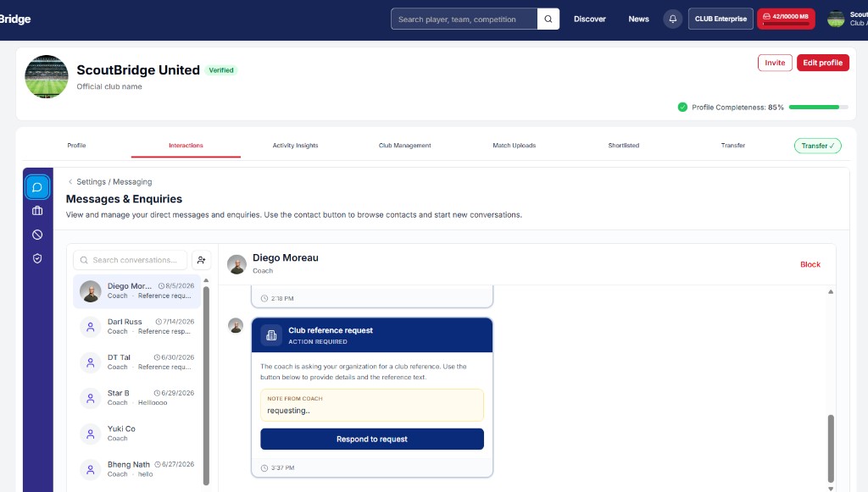Image resolution: width=868 pixels, height=492 pixels.
Task: Click the conversation list scrollbar
Action: click(x=207, y=386)
